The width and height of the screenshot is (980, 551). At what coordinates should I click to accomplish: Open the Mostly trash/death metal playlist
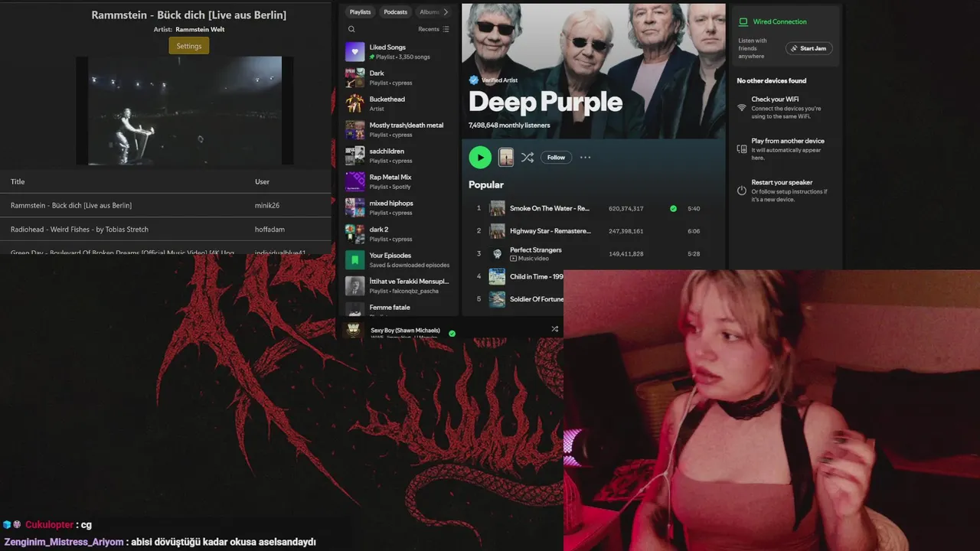pyautogui.click(x=398, y=130)
